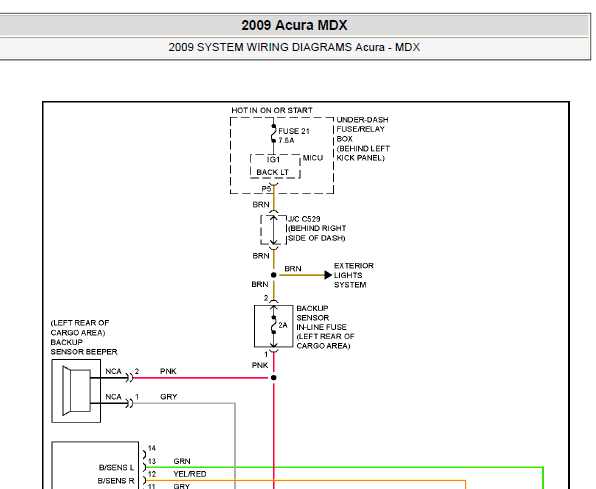Image resolution: width=596 pixels, height=489 pixels.
Task: Click the 'B/SENS L' terminal label
Action: coord(116,467)
